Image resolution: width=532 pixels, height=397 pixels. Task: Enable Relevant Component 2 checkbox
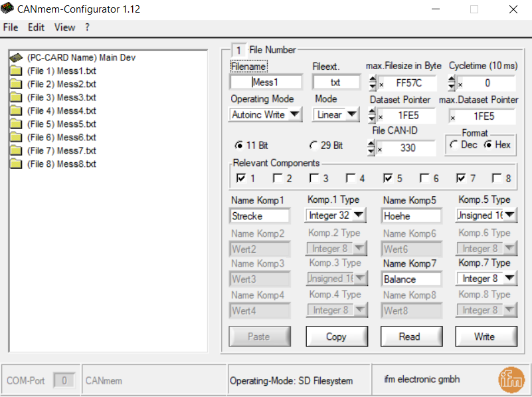[278, 178]
